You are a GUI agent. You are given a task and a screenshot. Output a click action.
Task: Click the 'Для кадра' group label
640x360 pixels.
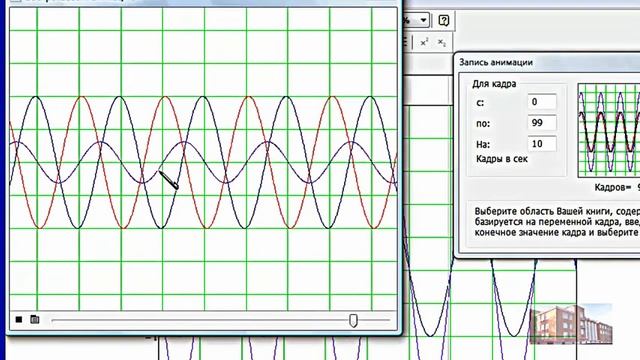pyautogui.click(x=494, y=84)
